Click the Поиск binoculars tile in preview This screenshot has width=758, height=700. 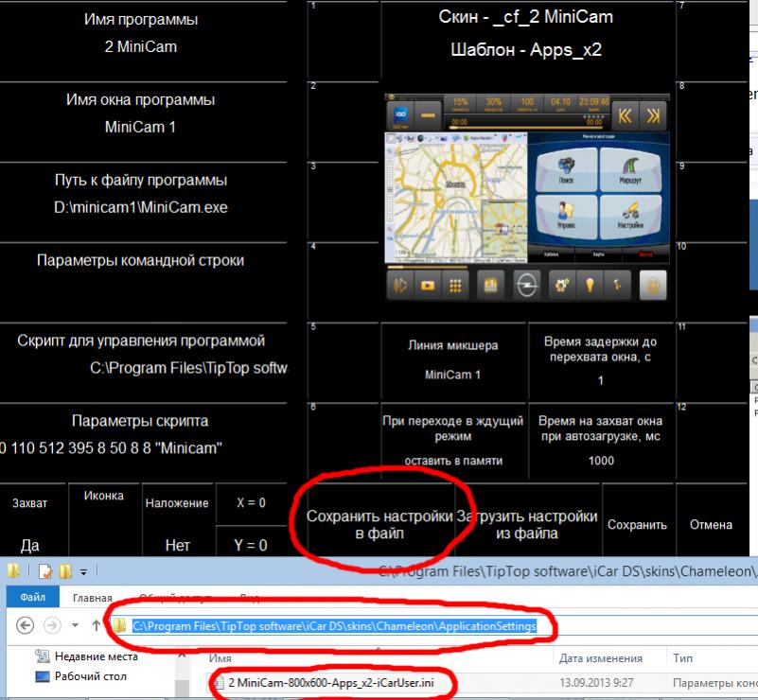point(566,166)
